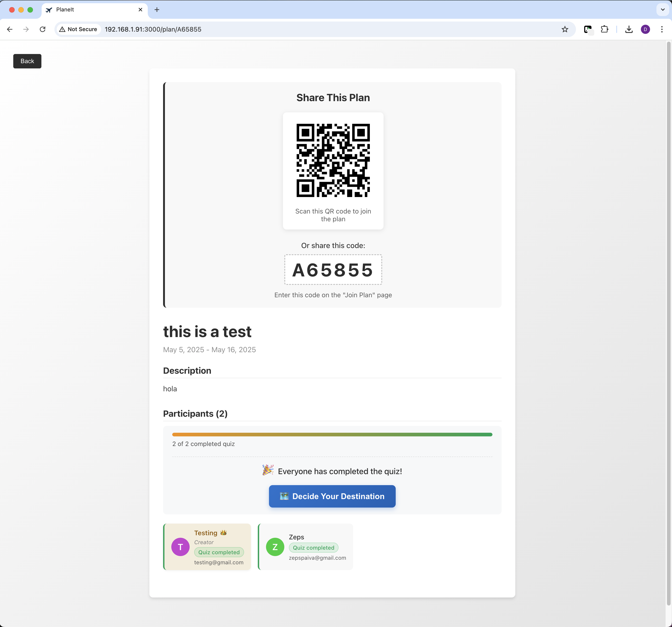This screenshot has height=627, width=672.
Task: Click the URL address bar field
Action: pos(304,30)
